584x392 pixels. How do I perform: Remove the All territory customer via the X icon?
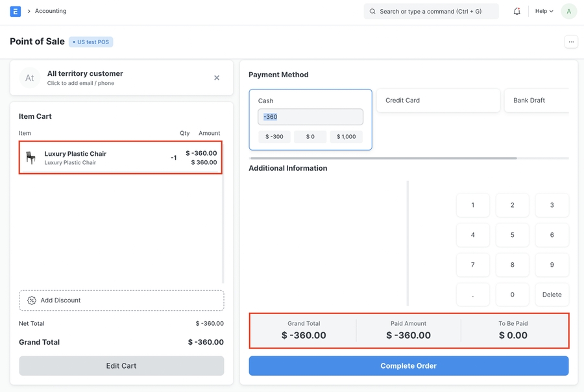coord(217,77)
